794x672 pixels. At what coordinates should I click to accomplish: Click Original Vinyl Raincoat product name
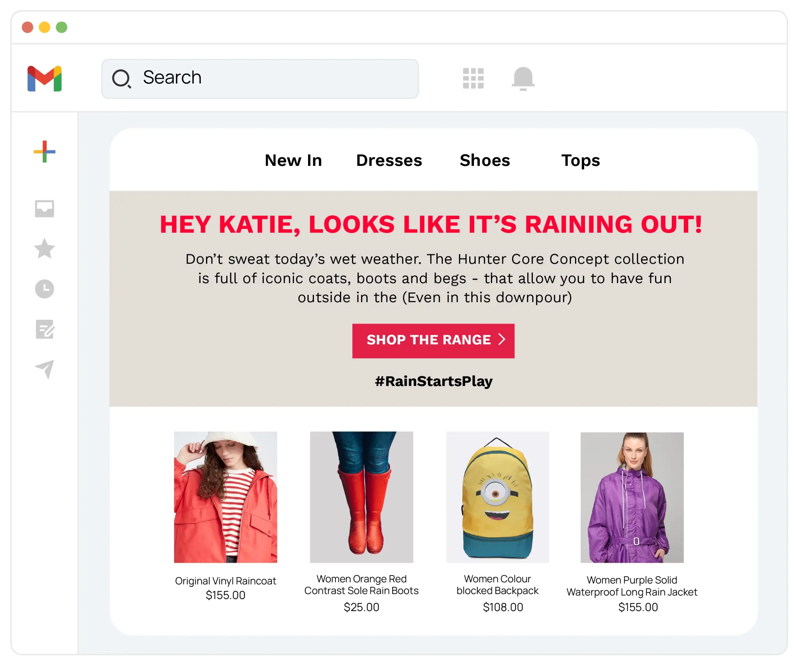(x=225, y=581)
